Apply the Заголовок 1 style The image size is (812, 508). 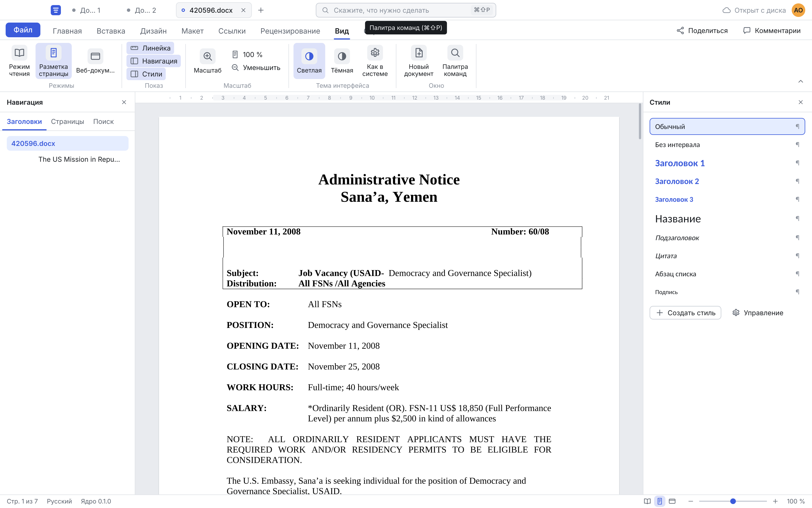tap(727, 163)
